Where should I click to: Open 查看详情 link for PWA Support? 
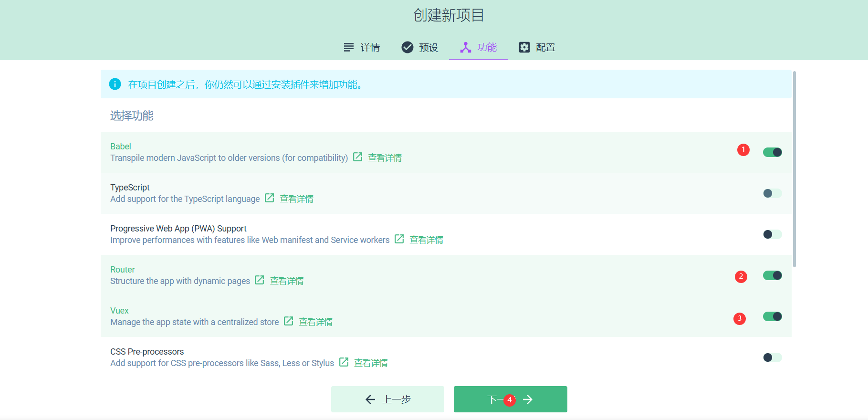[426, 240]
